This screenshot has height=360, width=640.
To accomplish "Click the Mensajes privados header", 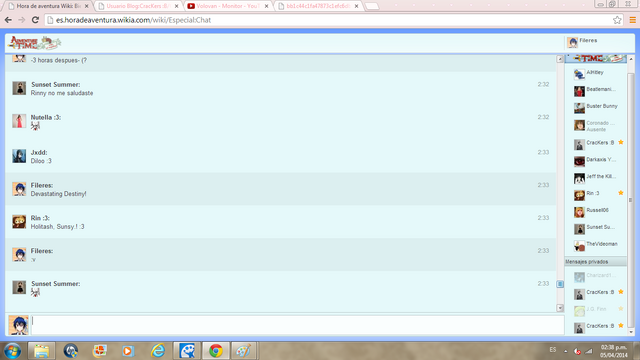I will click(596, 262).
